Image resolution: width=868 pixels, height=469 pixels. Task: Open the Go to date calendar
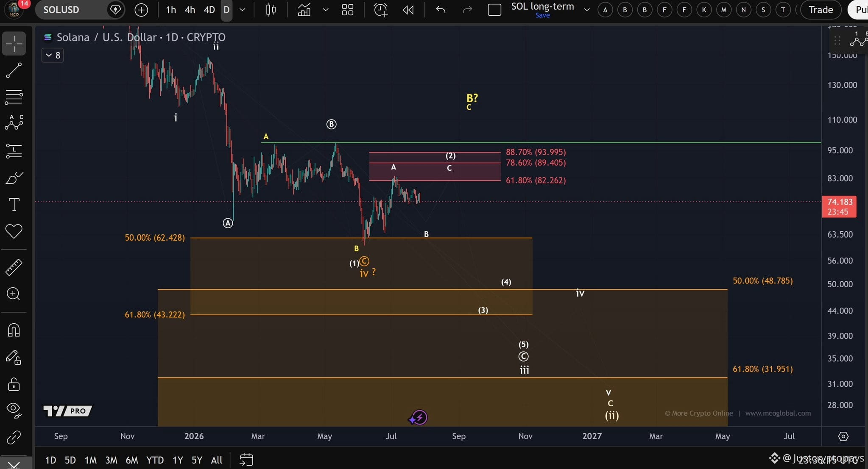246,460
